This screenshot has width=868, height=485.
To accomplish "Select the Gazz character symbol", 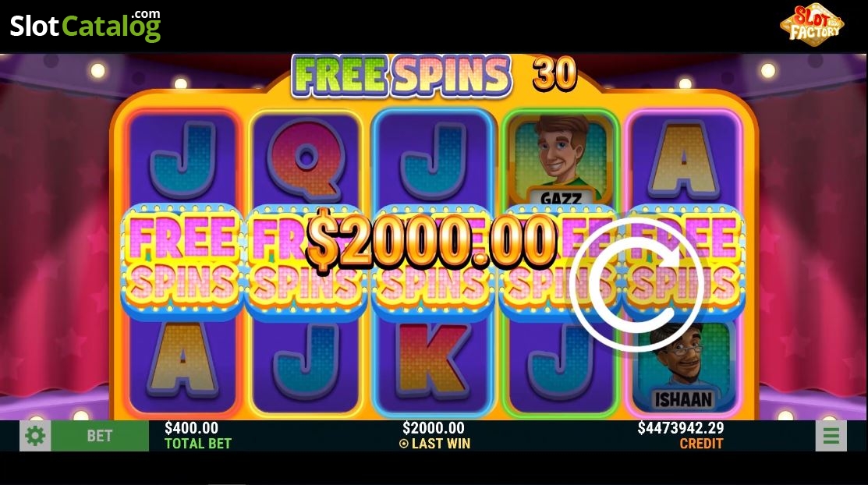I will pyautogui.click(x=560, y=160).
